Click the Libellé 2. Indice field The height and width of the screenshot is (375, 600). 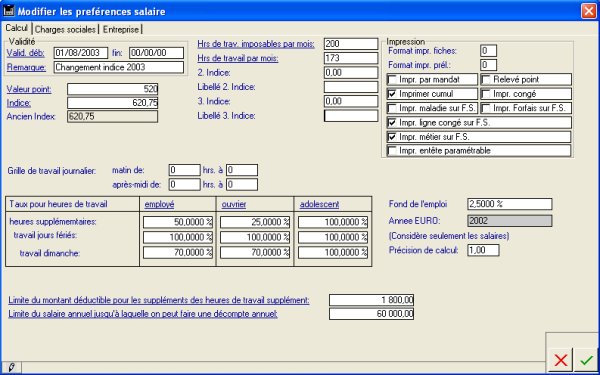(x=351, y=87)
